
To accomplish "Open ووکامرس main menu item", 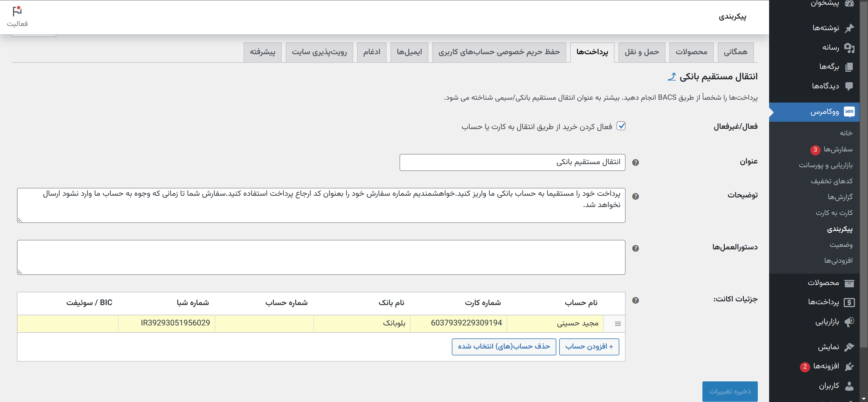I will click(x=814, y=112).
